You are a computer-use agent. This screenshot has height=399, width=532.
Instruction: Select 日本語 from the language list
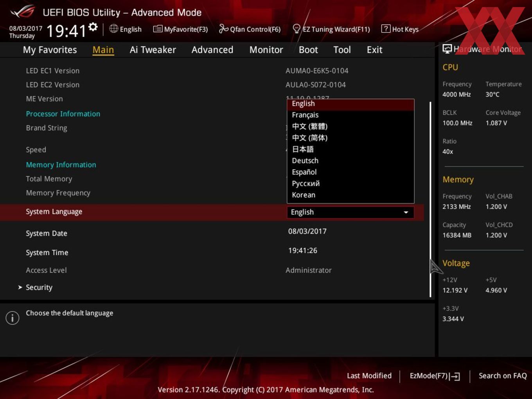click(x=350, y=149)
